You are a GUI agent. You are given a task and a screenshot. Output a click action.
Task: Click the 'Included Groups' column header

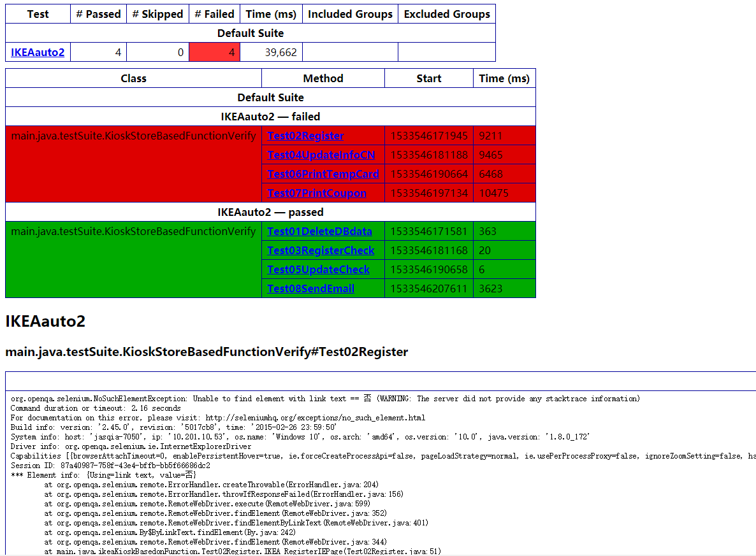(x=350, y=15)
